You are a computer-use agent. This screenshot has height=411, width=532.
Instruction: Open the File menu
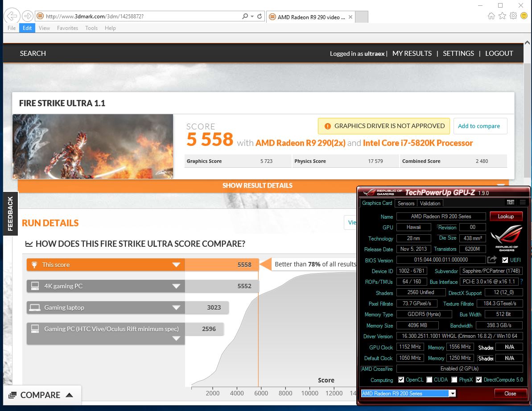[12, 28]
